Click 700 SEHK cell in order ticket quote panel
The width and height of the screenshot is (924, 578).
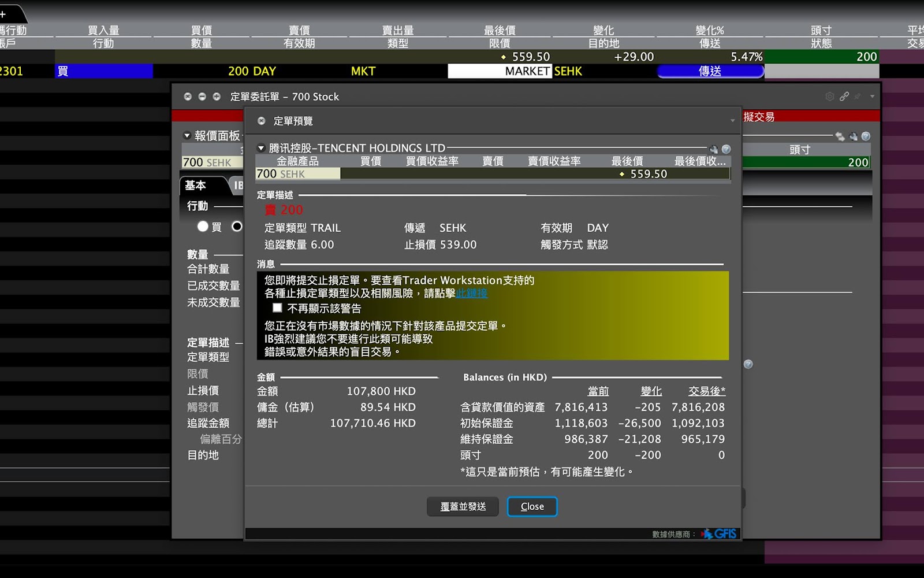coord(213,162)
